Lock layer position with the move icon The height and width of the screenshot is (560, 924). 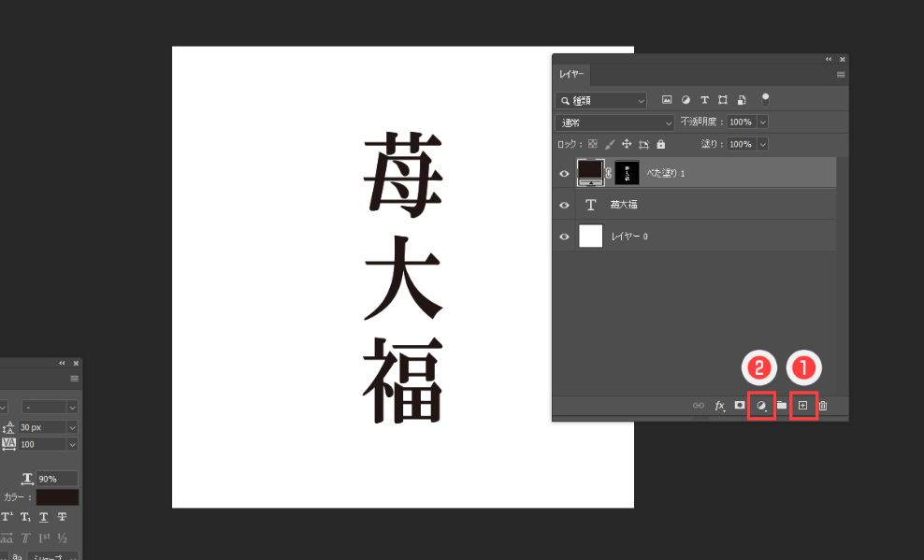[627, 144]
